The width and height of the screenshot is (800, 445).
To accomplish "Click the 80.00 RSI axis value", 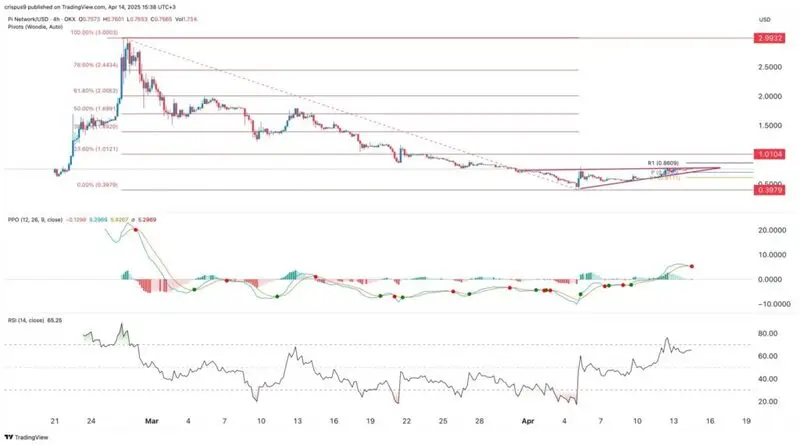I will click(768, 333).
